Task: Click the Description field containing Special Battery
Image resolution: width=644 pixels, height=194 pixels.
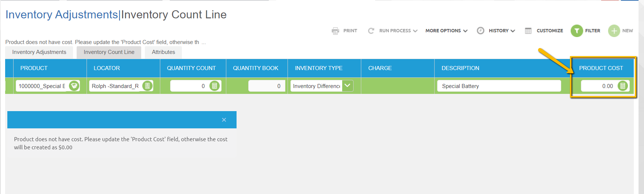Action: pos(499,86)
